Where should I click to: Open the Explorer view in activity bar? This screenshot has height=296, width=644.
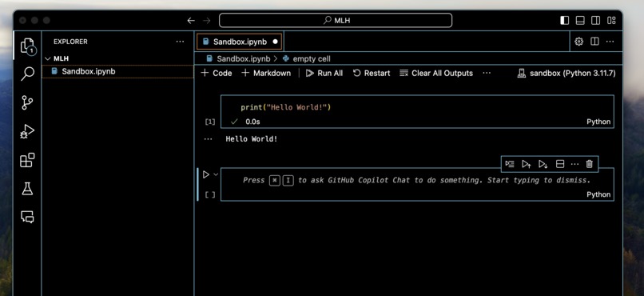click(x=27, y=46)
